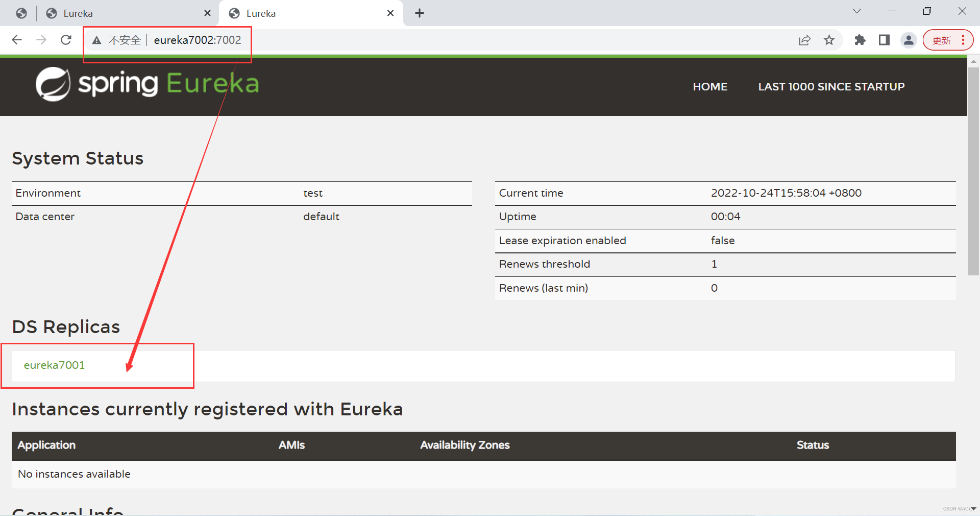980x516 pixels.
Task: Click the share icon in the toolbar
Action: (804, 40)
